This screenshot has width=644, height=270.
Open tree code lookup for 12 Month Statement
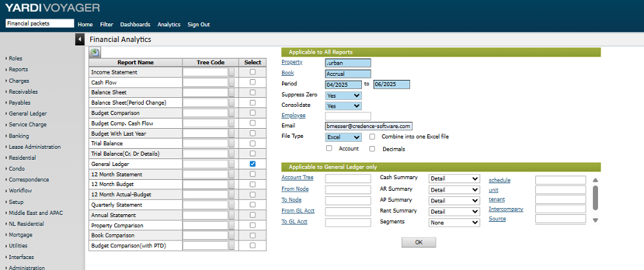pos(232,174)
